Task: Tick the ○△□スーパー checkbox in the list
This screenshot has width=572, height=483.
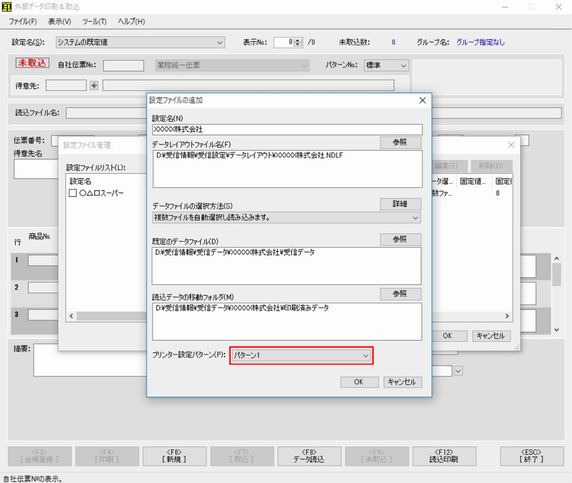Action: pos(73,193)
